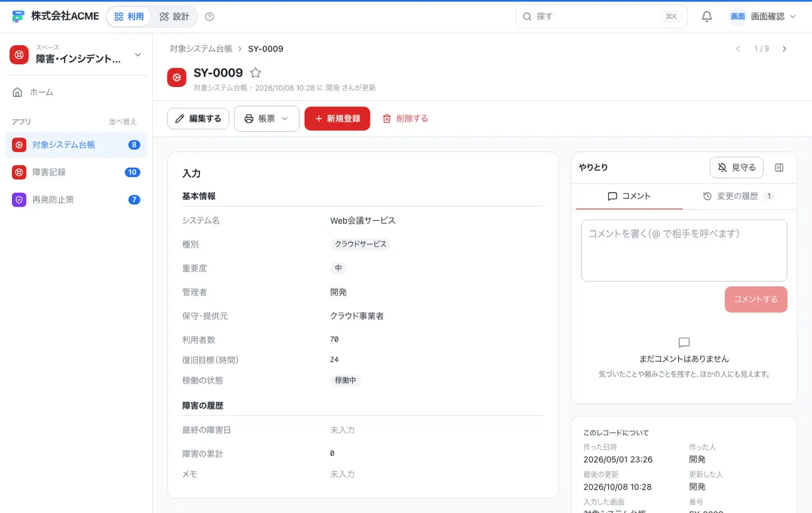The height and width of the screenshot is (513, 812).
Task: Click the 株式会社ACME logo icon
Action: click(18, 16)
